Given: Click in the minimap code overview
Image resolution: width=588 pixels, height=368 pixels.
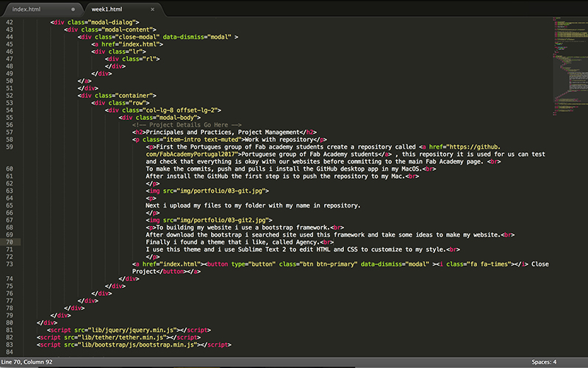Looking at the screenshot, I should pyautogui.click(x=569, y=66).
